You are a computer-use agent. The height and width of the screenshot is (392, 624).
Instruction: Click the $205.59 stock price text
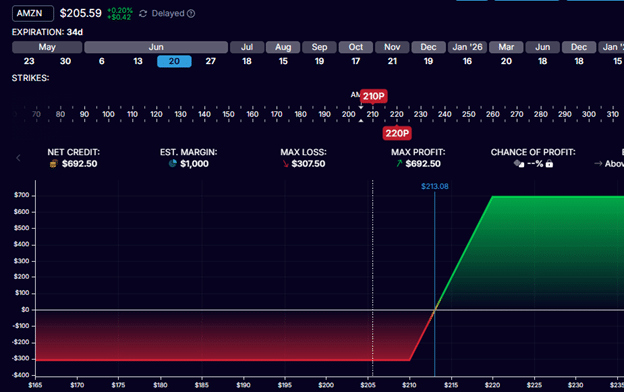81,14
